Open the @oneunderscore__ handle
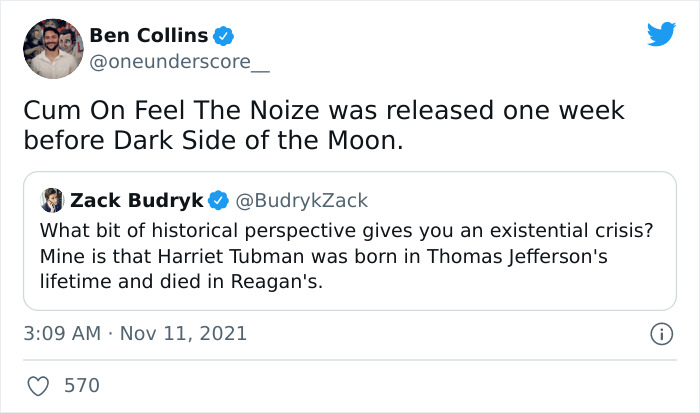This screenshot has height=413, width=700. [x=180, y=61]
